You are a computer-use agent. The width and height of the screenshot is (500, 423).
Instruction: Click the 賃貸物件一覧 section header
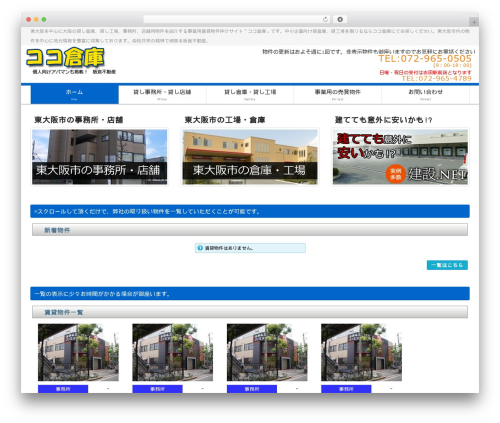(x=250, y=312)
